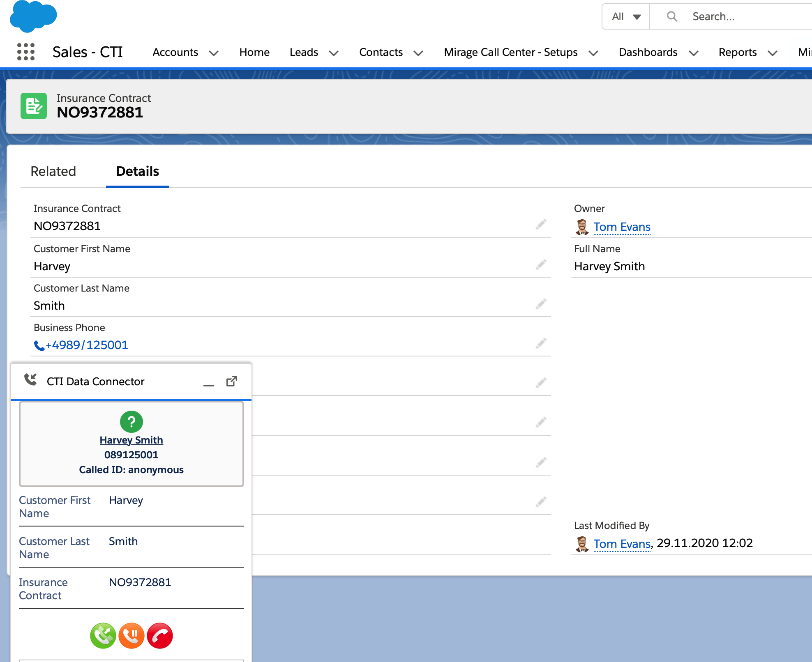Viewport: 812px width, 662px height.
Task: Open Tom Evans in Last Modified By
Action: pos(622,544)
